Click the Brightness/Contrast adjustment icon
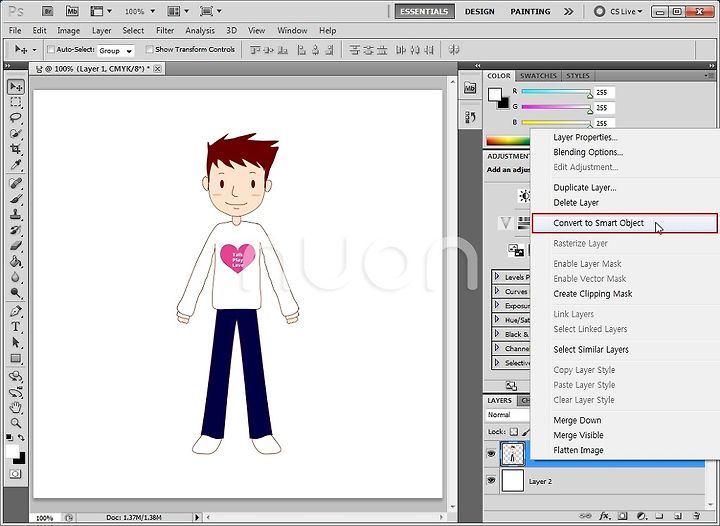This screenshot has width=720, height=526. (523, 196)
